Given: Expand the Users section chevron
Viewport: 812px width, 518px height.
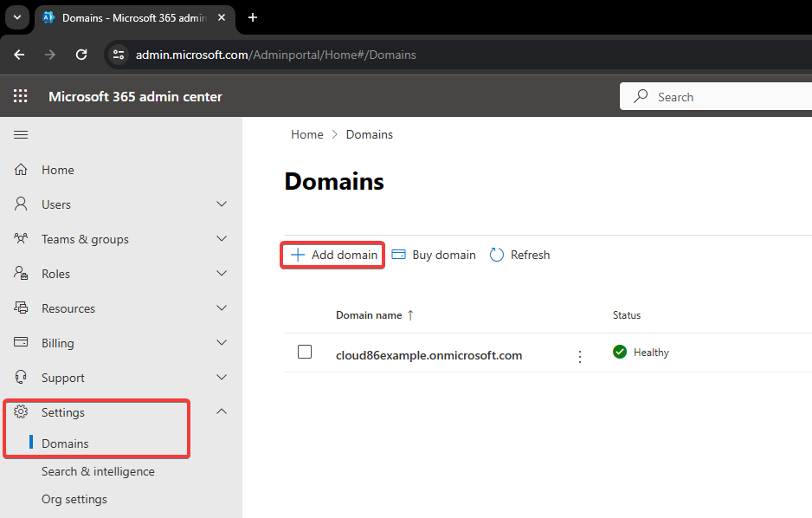Looking at the screenshot, I should pyautogui.click(x=222, y=204).
